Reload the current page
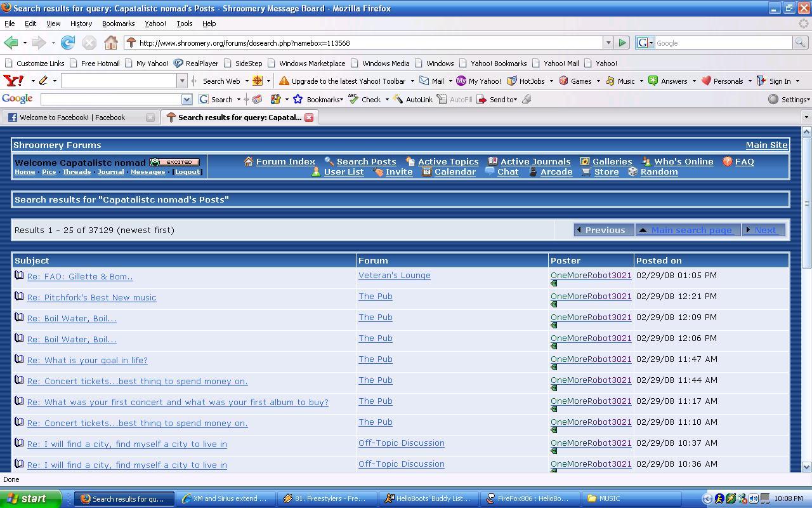Image resolution: width=812 pixels, height=508 pixels. coord(68,43)
